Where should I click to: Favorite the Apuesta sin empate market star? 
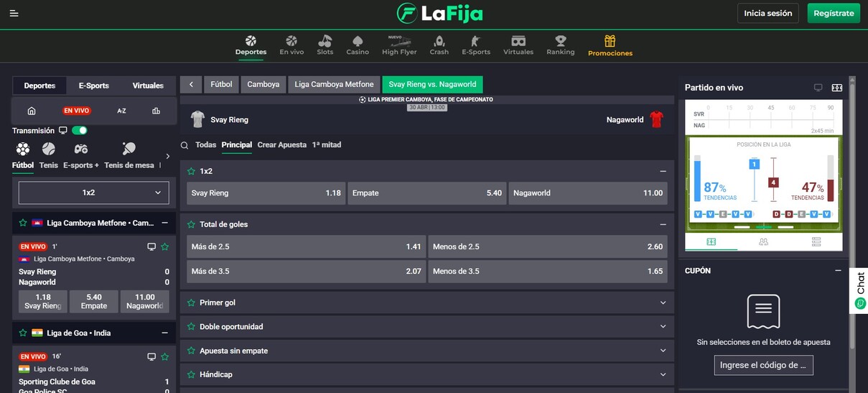pos(191,351)
